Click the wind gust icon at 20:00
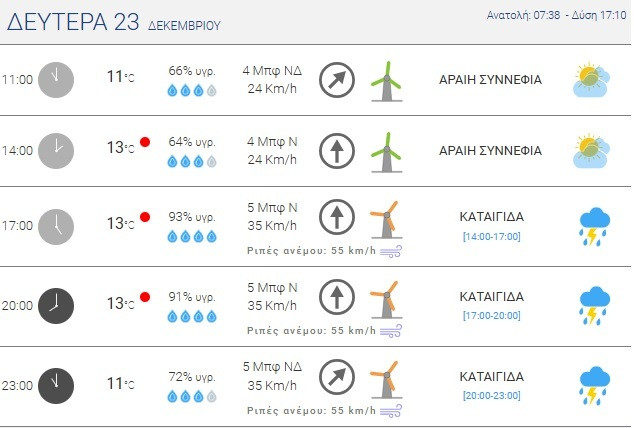The image size is (634, 428). click(391, 331)
